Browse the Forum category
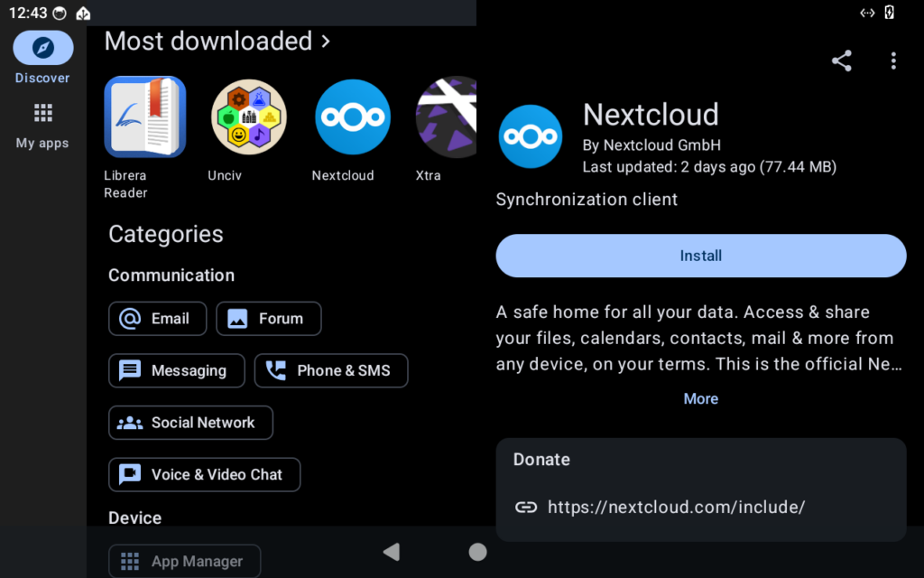Viewport: 924px width, 578px height. (268, 319)
